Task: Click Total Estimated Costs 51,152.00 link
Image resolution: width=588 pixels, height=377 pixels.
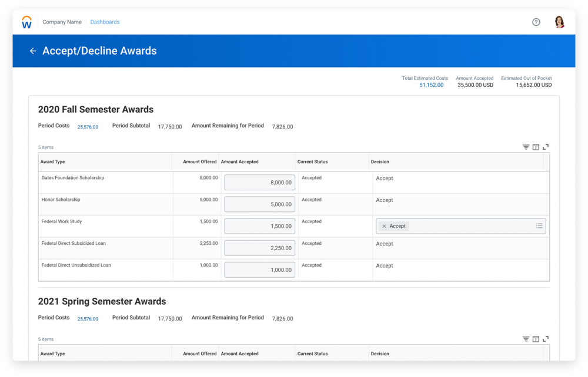Action: pos(431,85)
